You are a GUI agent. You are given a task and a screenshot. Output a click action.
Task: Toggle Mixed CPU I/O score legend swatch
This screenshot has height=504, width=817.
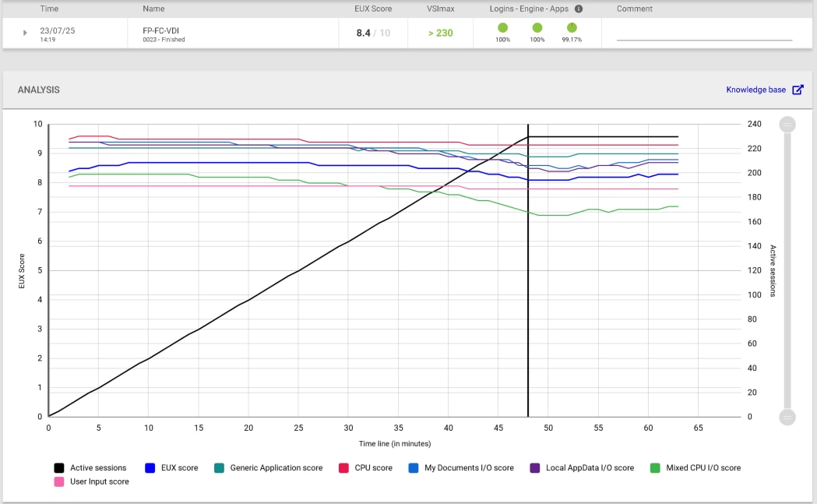tap(655, 468)
